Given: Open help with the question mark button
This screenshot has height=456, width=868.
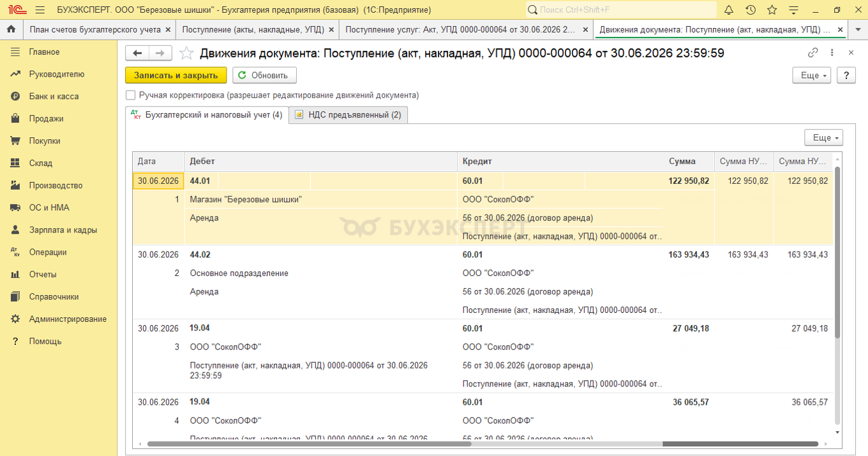Looking at the screenshot, I should tap(846, 75).
